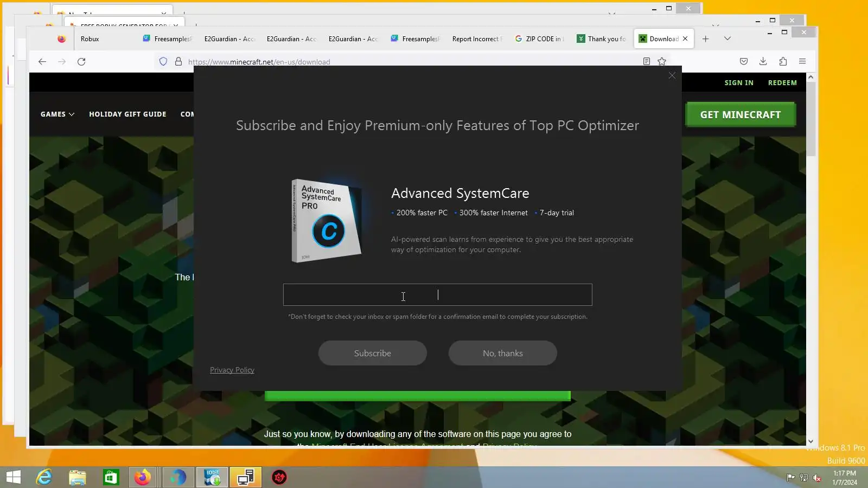
Task: Open the Pocket save icon
Action: point(744,61)
